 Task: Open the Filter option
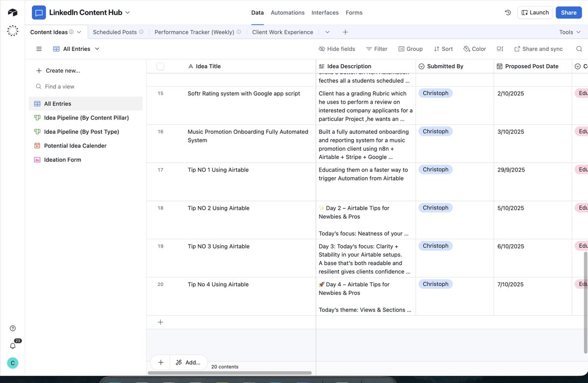click(377, 49)
